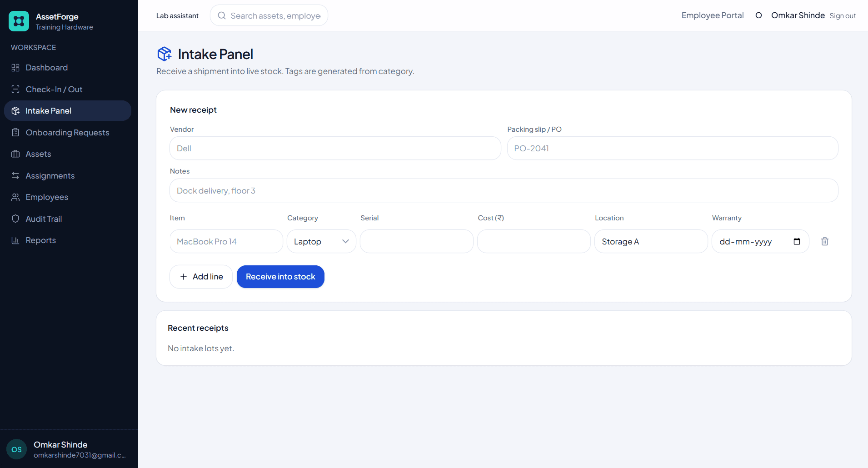
Task: Click the New receipt heading
Action: 193,110
